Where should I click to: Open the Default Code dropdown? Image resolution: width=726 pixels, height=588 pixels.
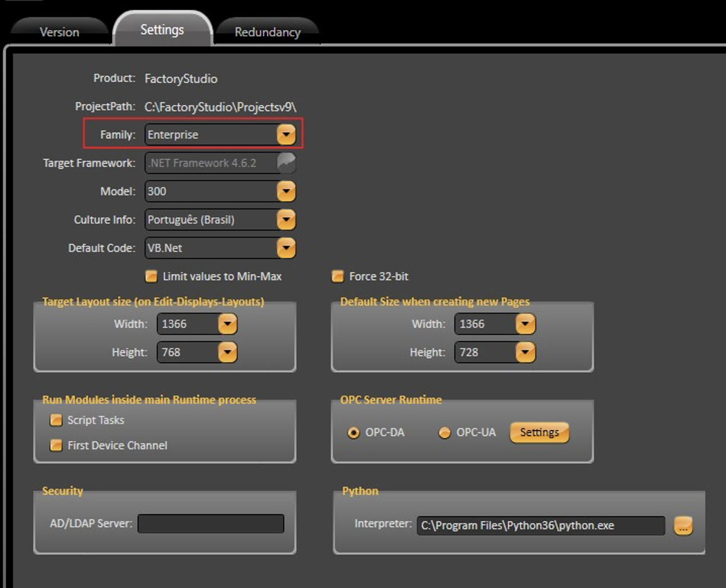286,248
